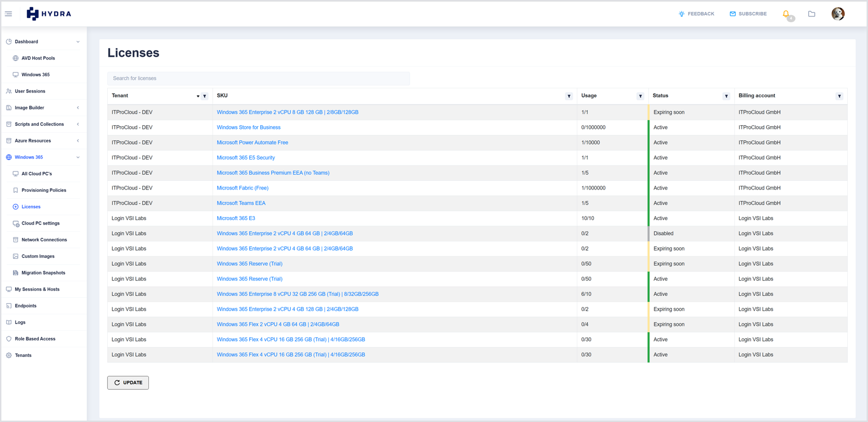Open Microsoft Power Automate Free link

(x=252, y=143)
